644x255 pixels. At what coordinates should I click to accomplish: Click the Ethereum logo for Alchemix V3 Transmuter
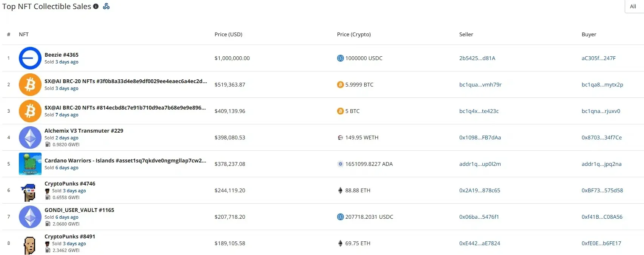30,138
